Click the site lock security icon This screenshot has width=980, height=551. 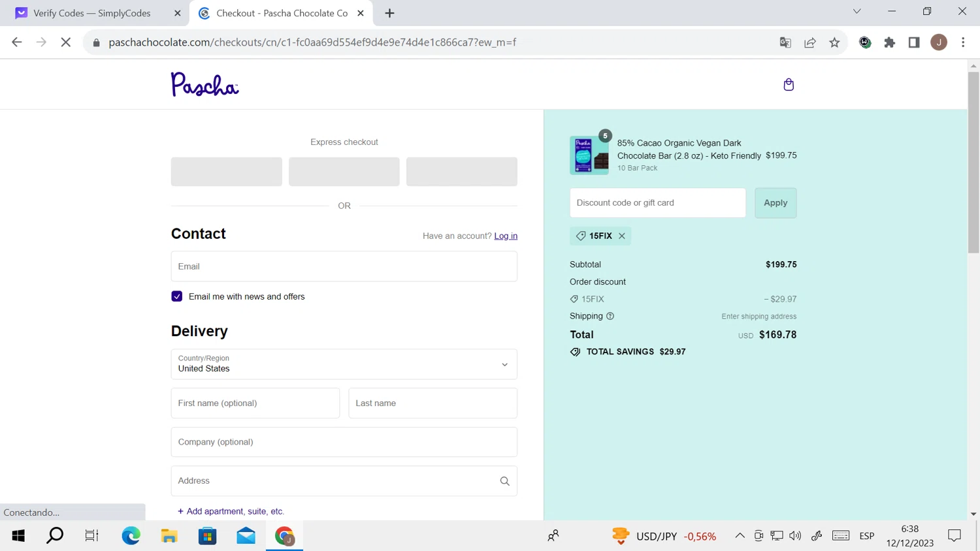click(97, 42)
